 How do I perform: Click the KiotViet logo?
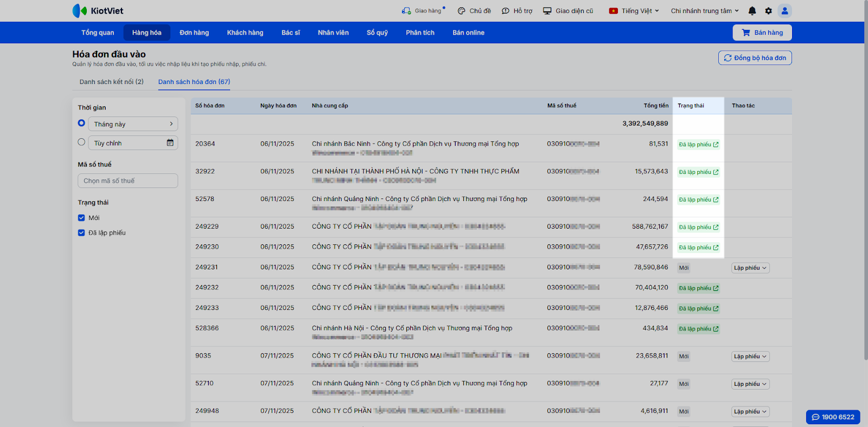(98, 11)
